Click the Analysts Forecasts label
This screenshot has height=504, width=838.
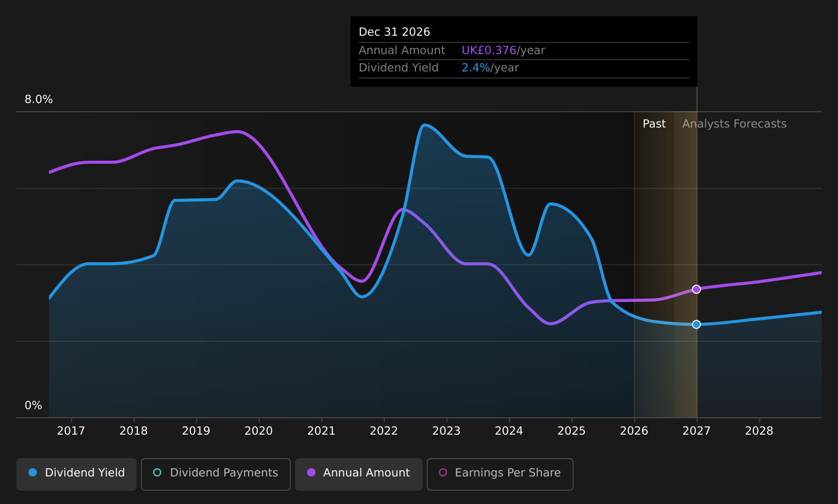point(734,124)
